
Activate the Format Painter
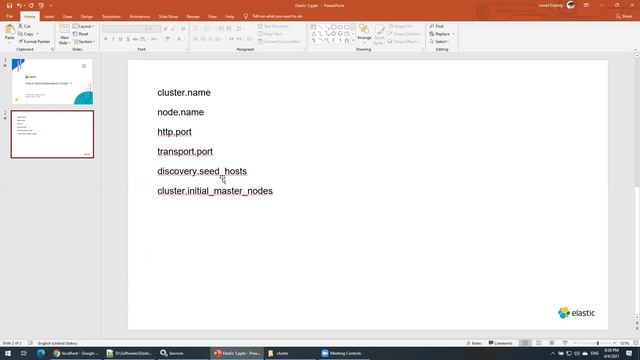34,42
